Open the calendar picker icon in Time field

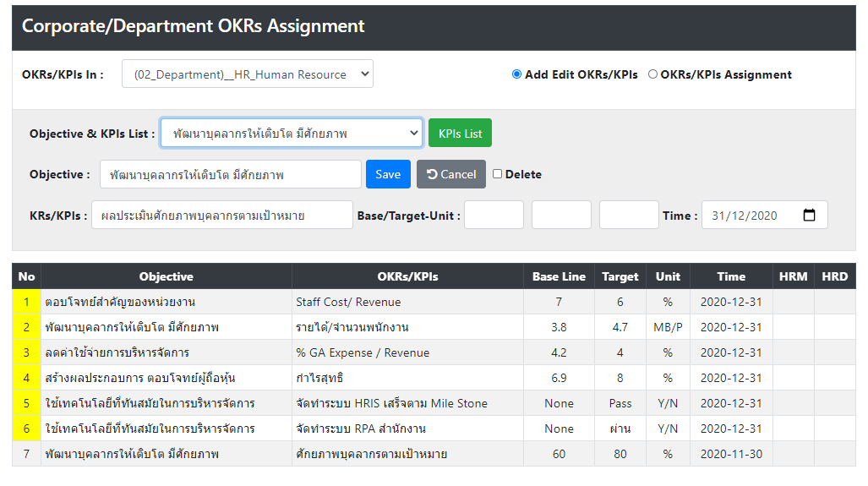point(809,216)
